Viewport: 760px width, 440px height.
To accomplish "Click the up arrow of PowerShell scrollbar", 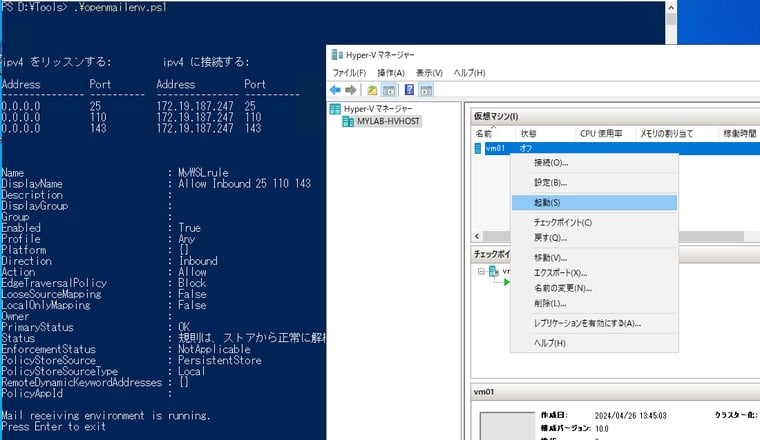I will [671, 7].
